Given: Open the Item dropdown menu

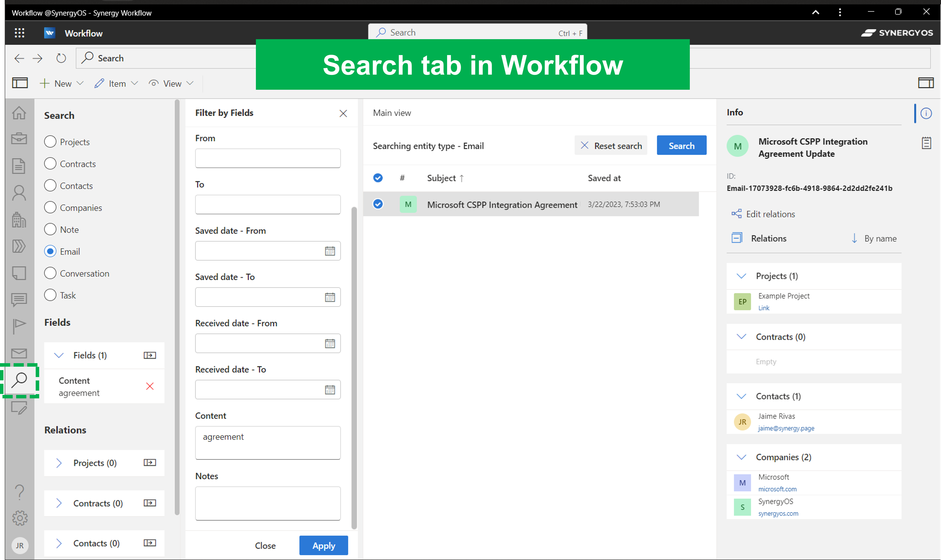Looking at the screenshot, I should click(116, 83).
